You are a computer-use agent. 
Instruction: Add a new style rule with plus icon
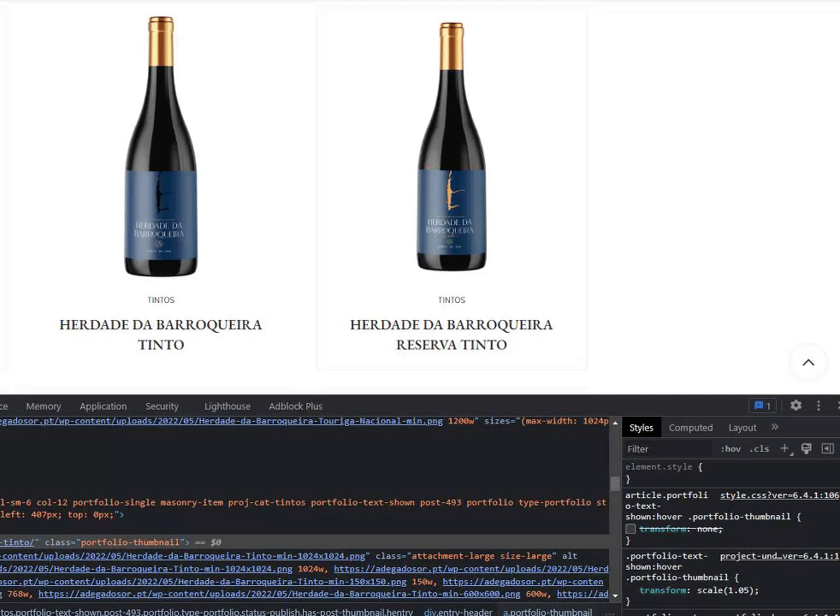pyautogui.click(x=785, y=449)
